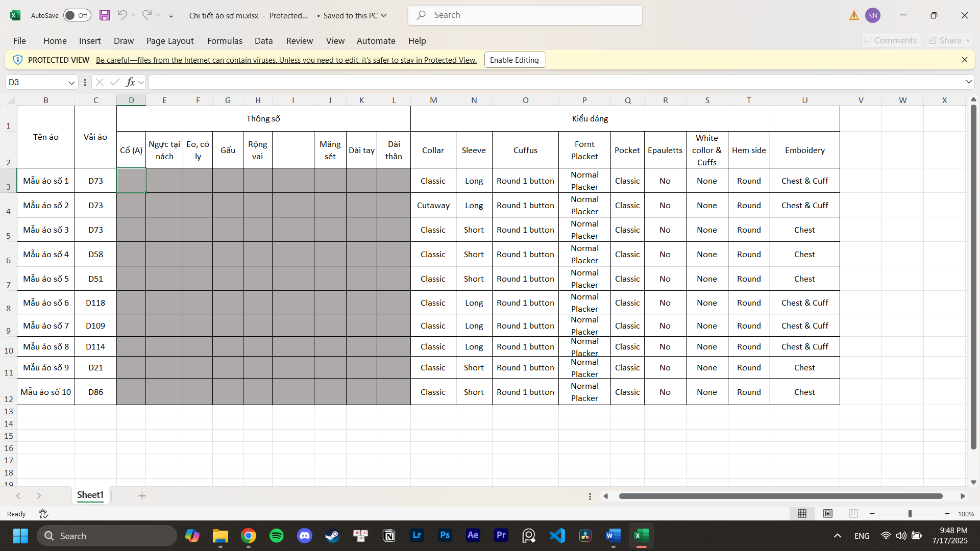Switch to Page Layout view icon
The image size is (980, 551).
coord(828,514)
